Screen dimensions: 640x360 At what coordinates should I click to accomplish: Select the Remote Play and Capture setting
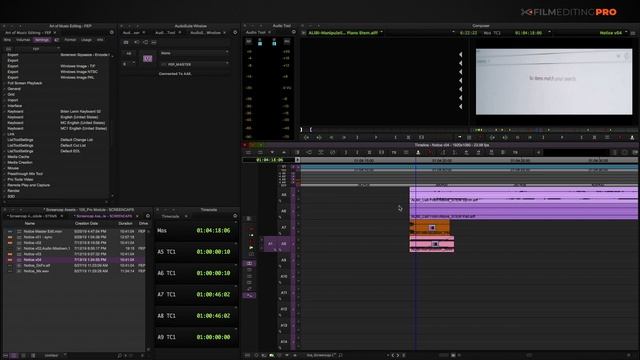(x=29, y=185)
